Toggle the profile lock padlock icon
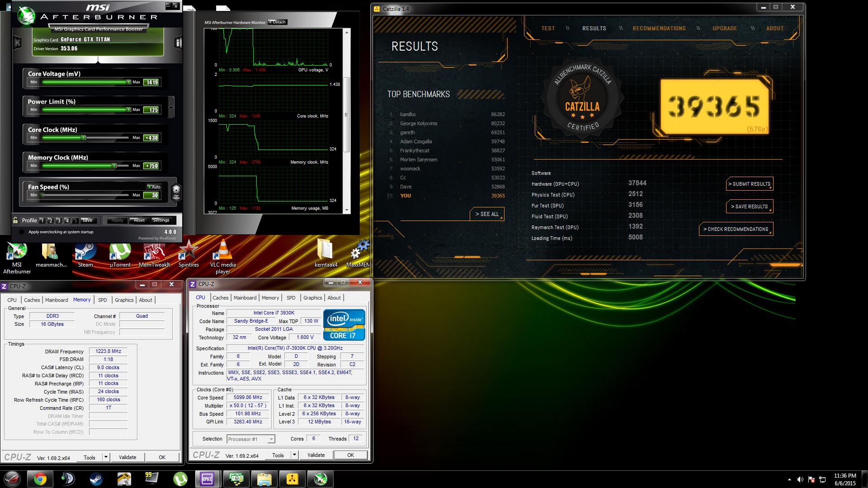868x488 pixels. pyautogui.click(x=15, y=220)
